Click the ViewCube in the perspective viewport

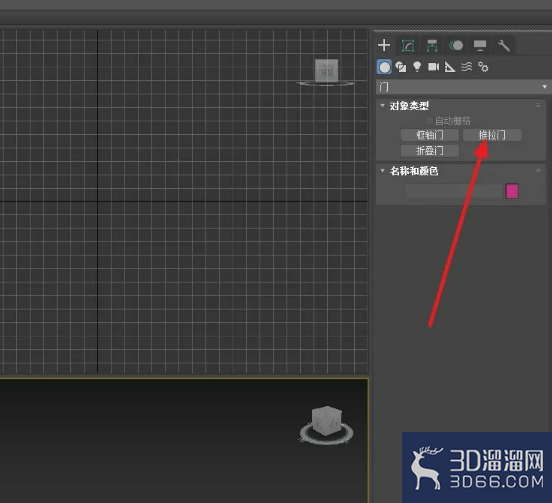327,422
